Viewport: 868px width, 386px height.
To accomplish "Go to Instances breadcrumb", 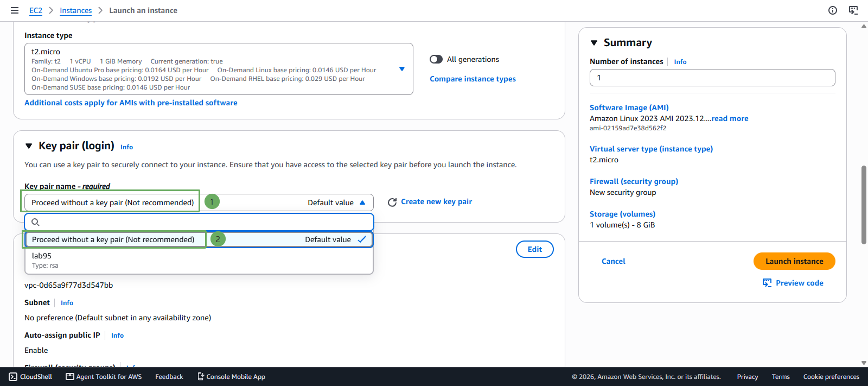I will click(76, 10).
